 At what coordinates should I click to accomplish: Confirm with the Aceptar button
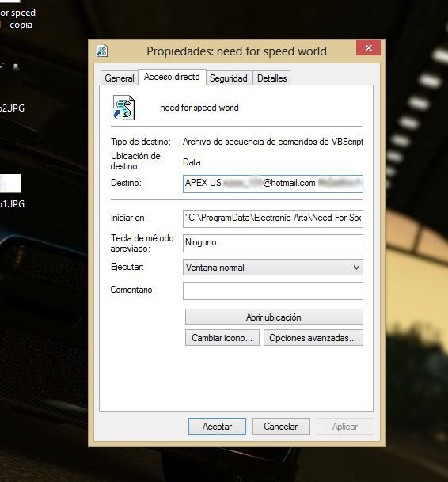click(217, 427)
